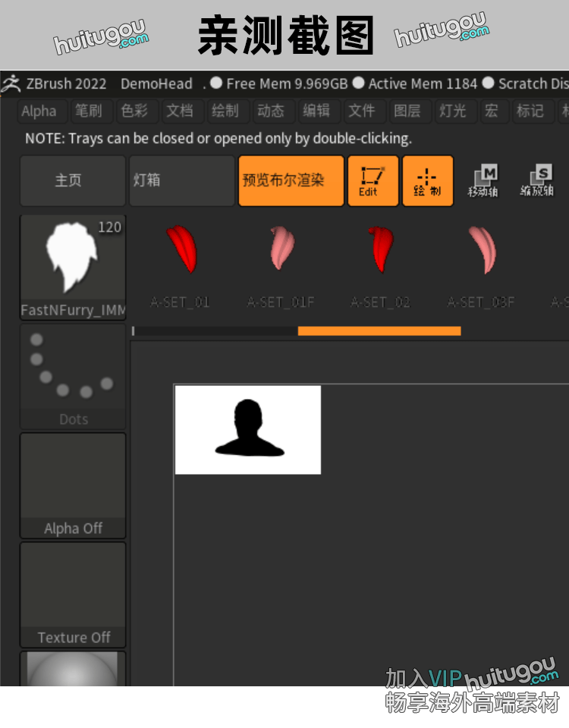Click the 主页 home button
The height and width of the screenshot is (728, 569).
click(x=73, y=180)
